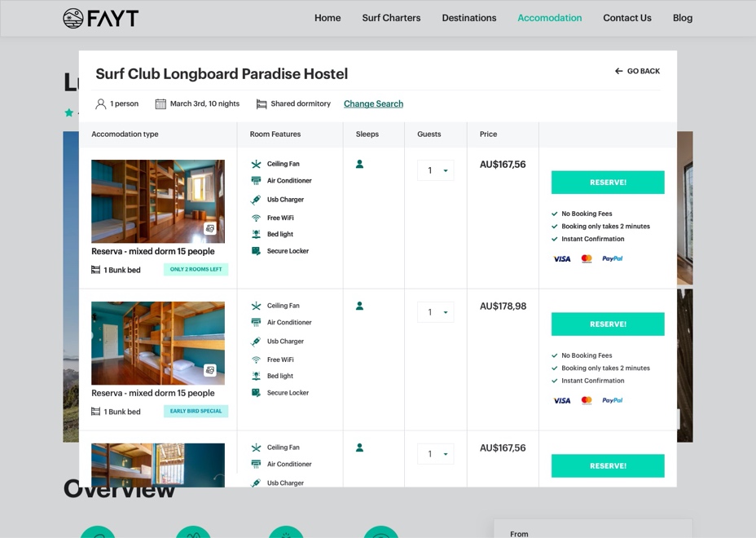View third room photo thumbnail
This screenshot has height=538, width=756.
[158, 465]
